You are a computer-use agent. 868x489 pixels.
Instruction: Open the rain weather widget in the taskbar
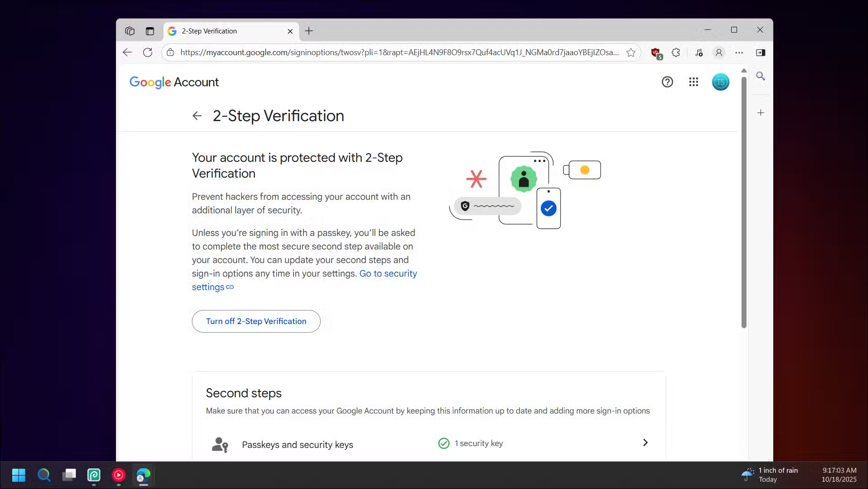[x=770, y=475]
